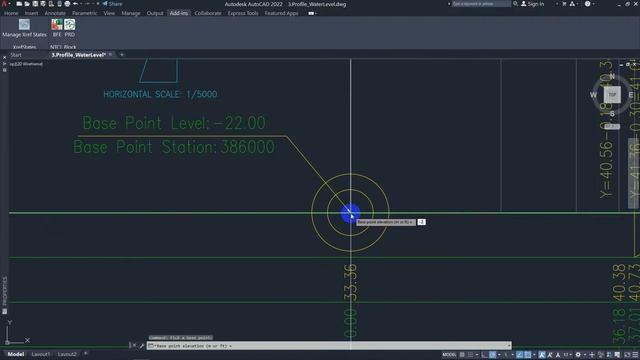
Task: Toggle grid display in status bar
Action: pyautogui.click(x=462, y=355)
